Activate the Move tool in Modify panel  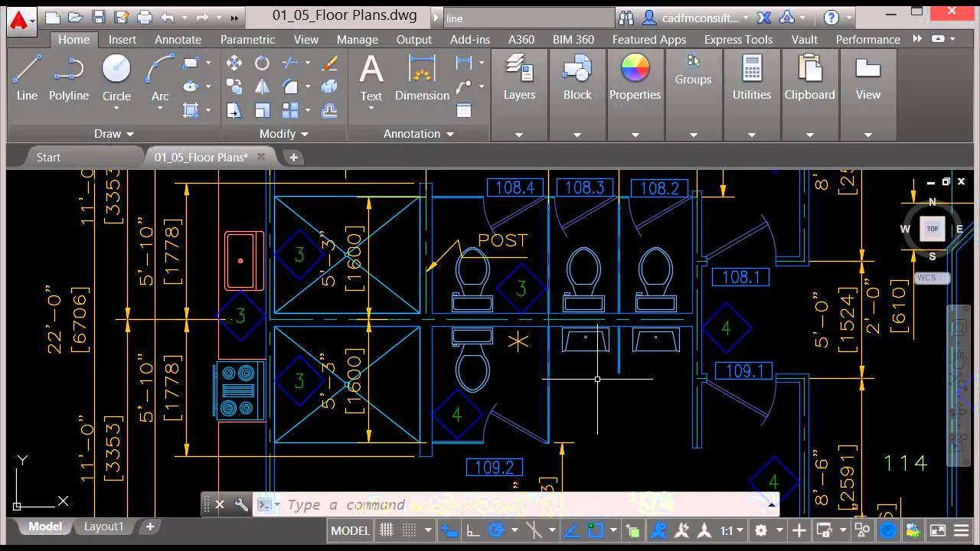[234, 64]
